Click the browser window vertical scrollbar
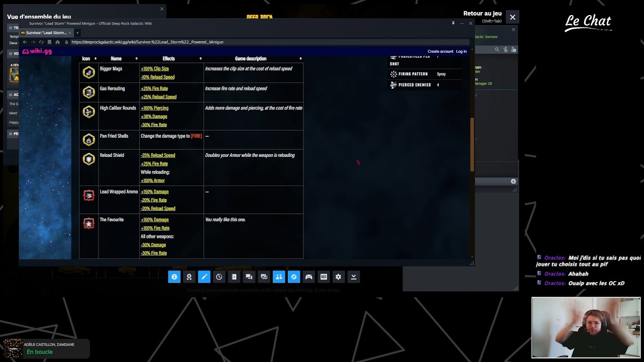The image size is (644, 362). (472, 144)
